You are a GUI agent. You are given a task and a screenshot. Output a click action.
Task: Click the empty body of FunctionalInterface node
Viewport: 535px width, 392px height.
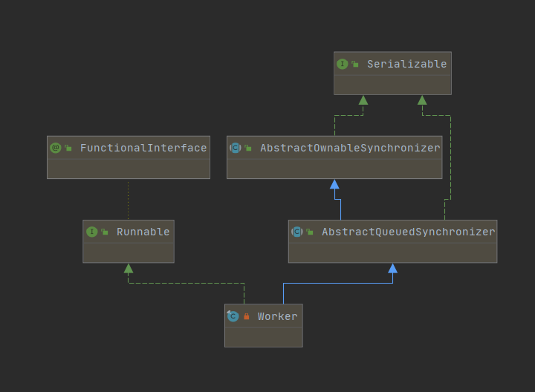(x=129, y=169)
